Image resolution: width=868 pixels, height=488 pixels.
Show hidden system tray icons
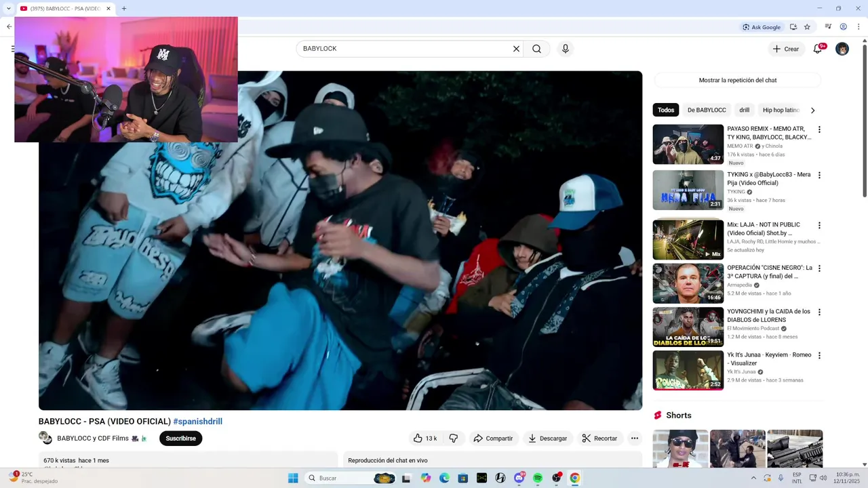[753, 478]
